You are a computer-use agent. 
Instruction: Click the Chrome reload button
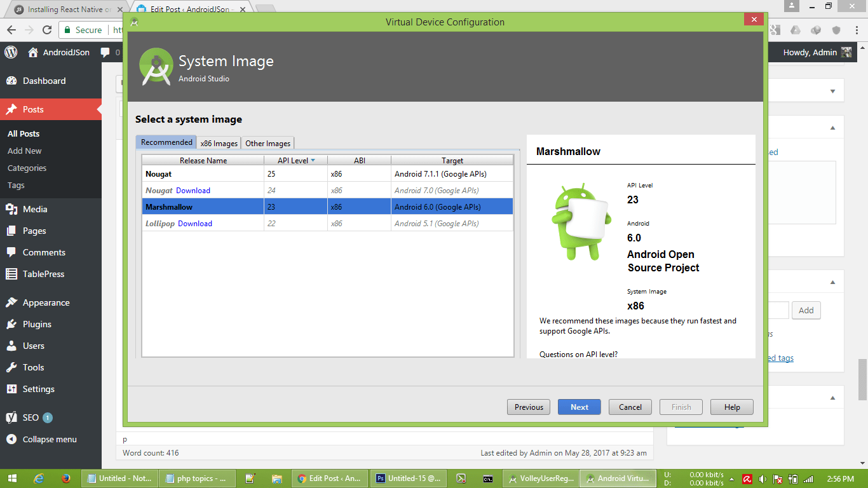click(46, 30)
